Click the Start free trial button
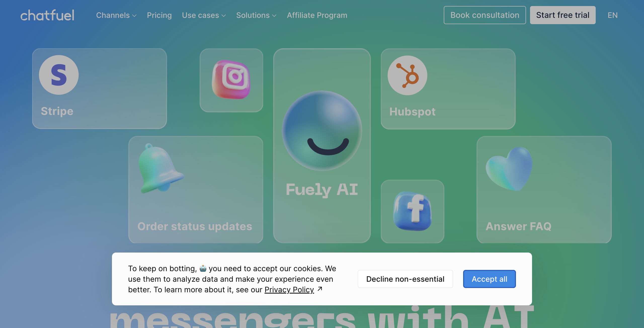644x328 pixels. 563,15
